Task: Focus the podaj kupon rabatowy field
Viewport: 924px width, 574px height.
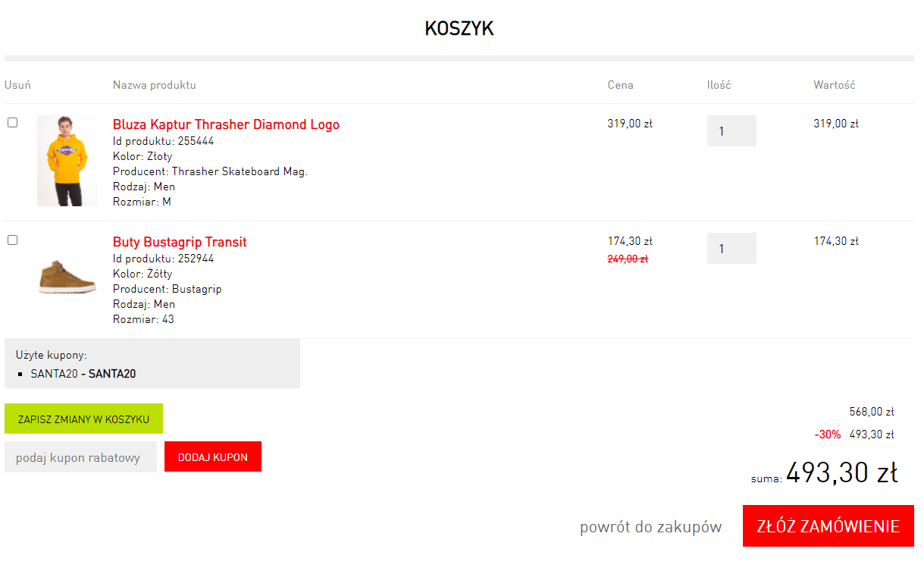Action: (x=80, y=457)
